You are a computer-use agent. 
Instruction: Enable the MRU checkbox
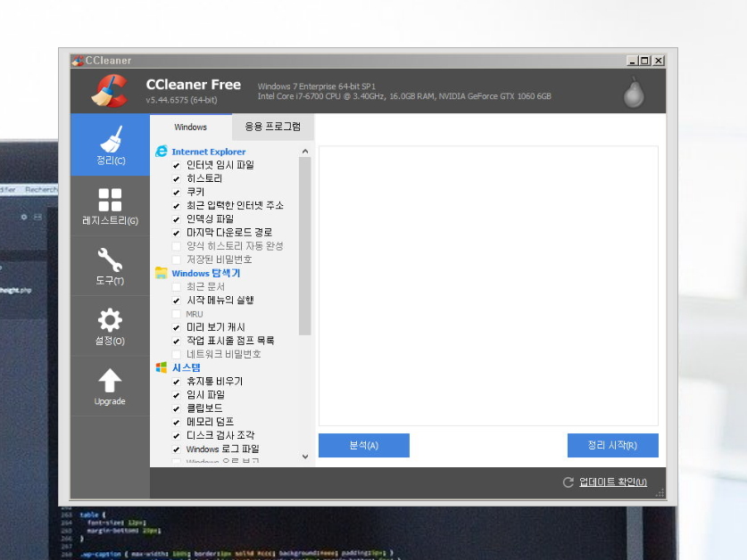pyautogui.click(x=177, y=314)
